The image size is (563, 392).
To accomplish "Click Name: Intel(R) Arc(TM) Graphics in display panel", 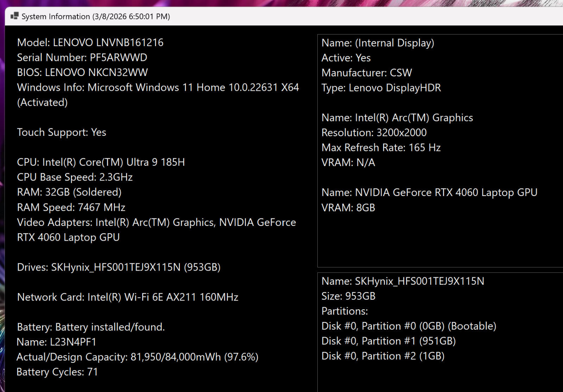I will click(397, 118).
